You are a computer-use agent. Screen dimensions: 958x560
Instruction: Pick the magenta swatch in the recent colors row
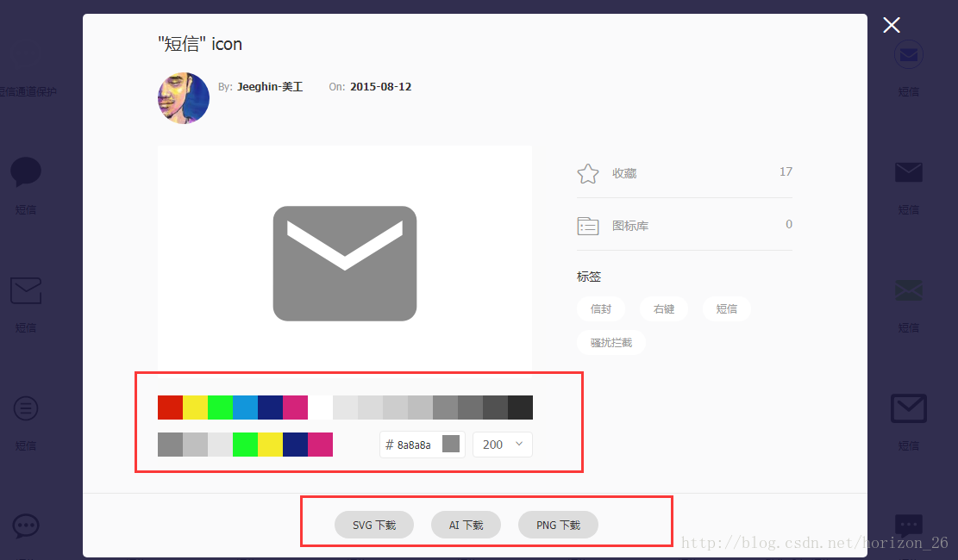tap(320, 445)
